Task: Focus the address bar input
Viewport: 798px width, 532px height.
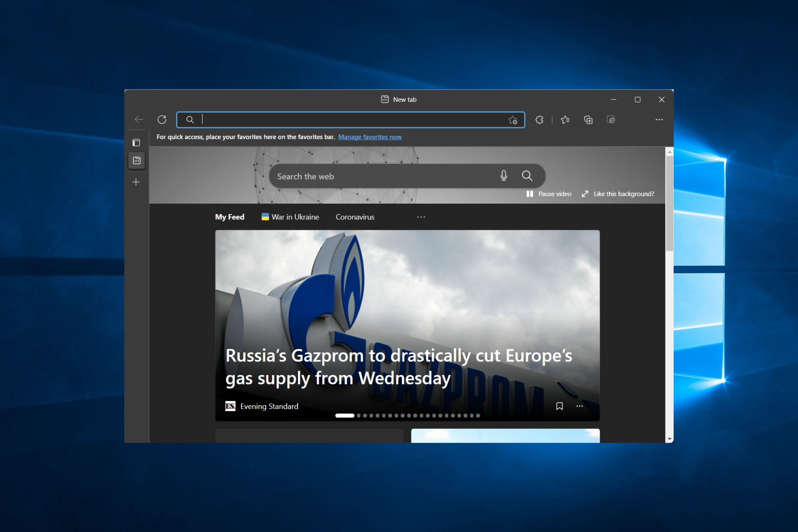Action: [x=350, y=120]
